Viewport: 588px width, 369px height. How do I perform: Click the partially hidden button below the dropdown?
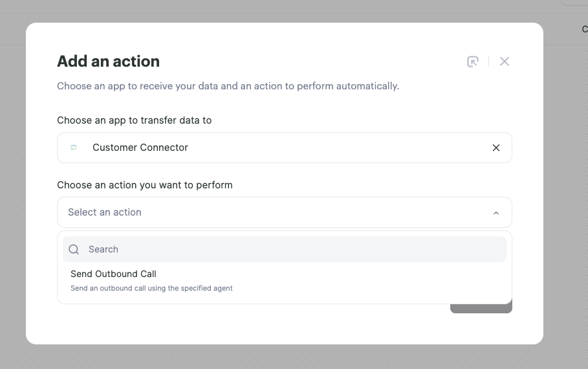[481, 309]
